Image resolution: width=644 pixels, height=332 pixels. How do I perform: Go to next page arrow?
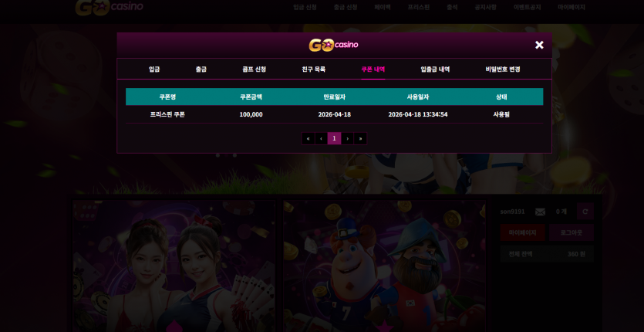click(348, 139)
